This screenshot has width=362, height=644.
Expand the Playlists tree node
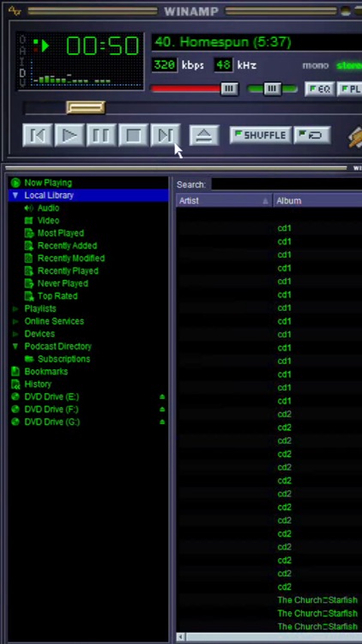pos(15,309)
